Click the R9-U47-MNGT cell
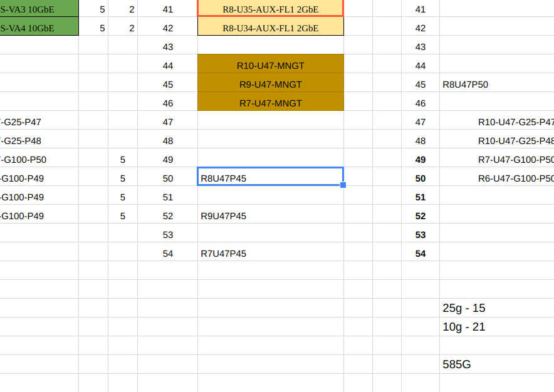This screenshot has width=554, height=392. (x=270, y=82)
